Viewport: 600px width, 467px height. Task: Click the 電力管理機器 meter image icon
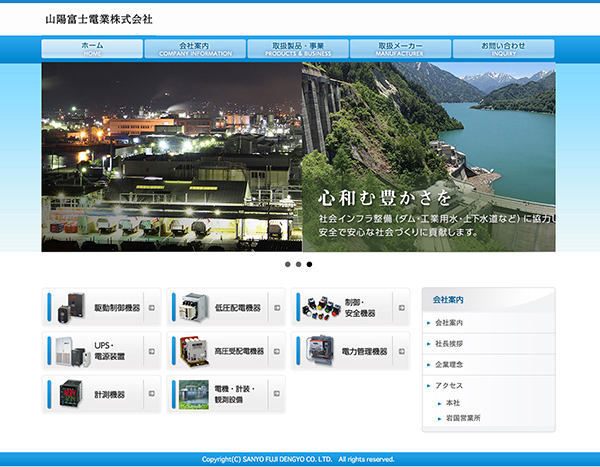coord(319,351)
